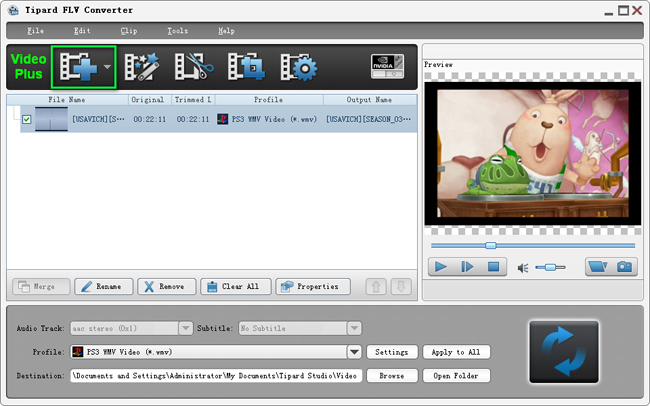Image resolution: width=650 pixels, height=406 pixels.
Task: Click the 'PS3 WMV Video (*.wmv)' profile cell
Action: point(267,119)
